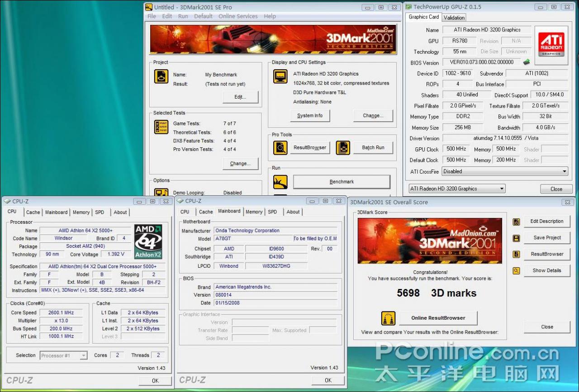Image resolution: width=579 pixels, height=392 pixels.
Task: Click OK in left CPU-Z window
Action: [155, 381]
